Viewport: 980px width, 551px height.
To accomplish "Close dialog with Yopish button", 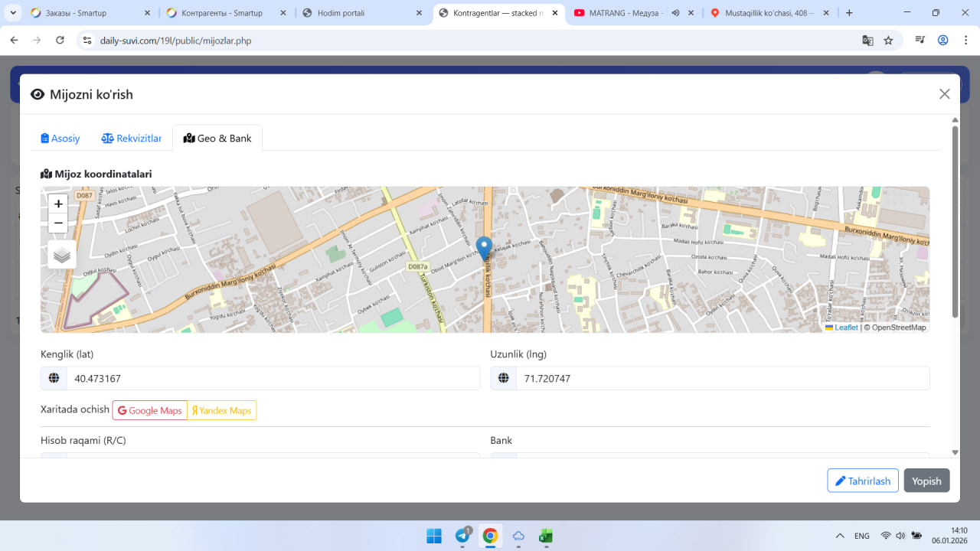I will click(x=926, y=481).
